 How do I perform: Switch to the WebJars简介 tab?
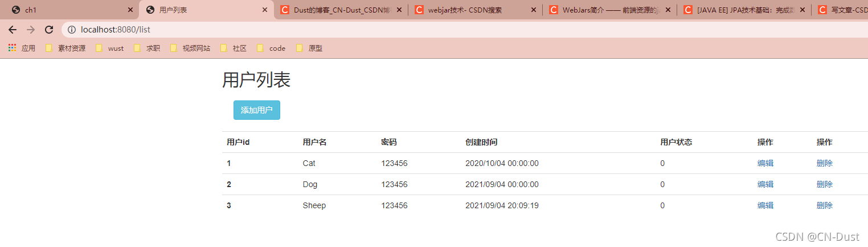coord(609,10)
